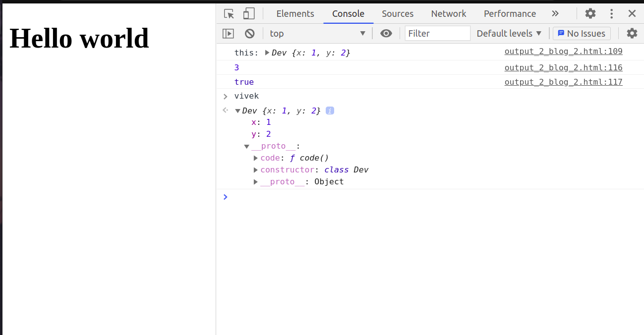The image size is (644, 335).
Task: Expand the constructor class Dev entry
Action: [x=256, y=170]
